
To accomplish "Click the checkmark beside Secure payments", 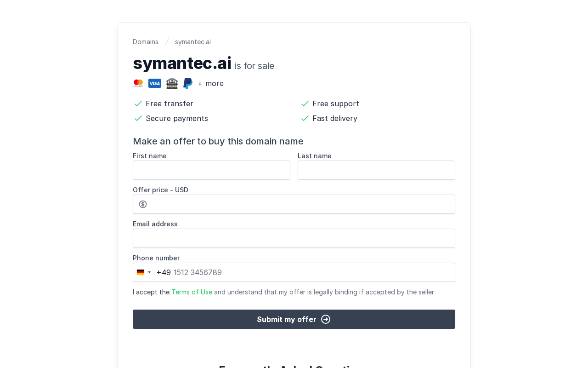I will 138,118.
